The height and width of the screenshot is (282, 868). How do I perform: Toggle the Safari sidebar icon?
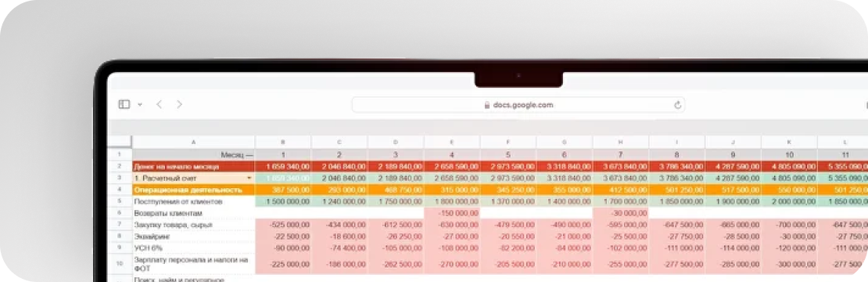pos(124,104)
